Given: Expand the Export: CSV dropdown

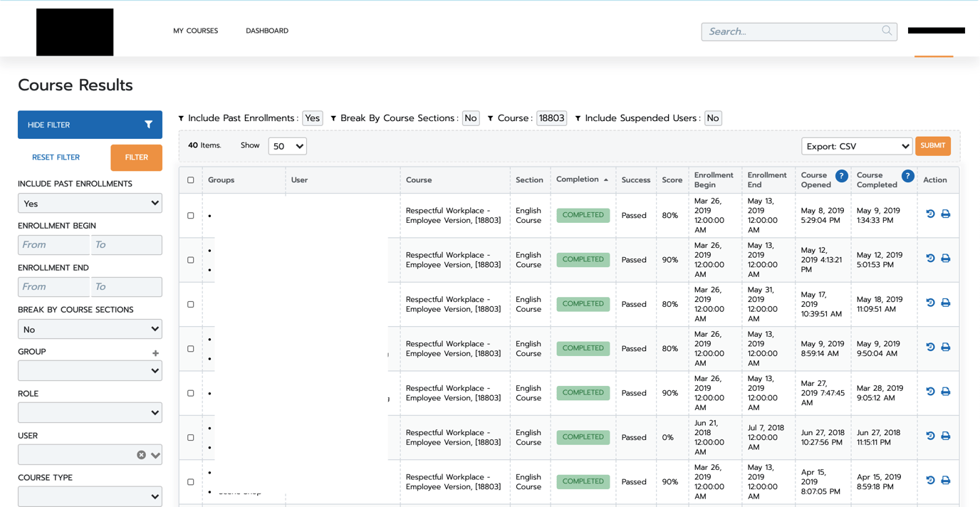Looking at the screenshot, I should click(856, 146).
